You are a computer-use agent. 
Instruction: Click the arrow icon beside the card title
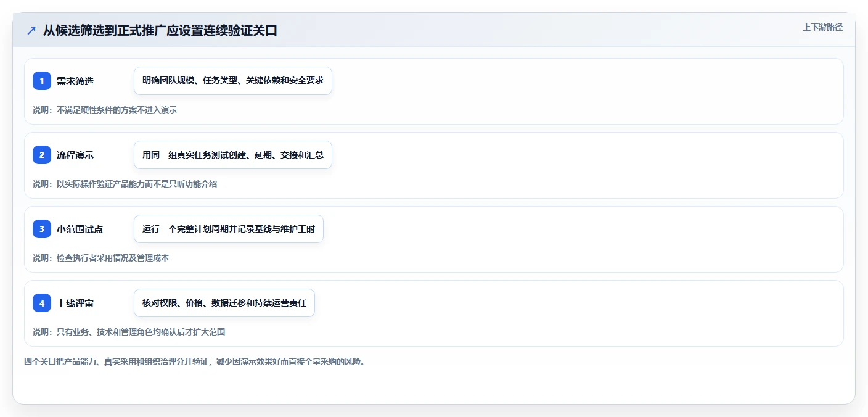click(31, 30)
